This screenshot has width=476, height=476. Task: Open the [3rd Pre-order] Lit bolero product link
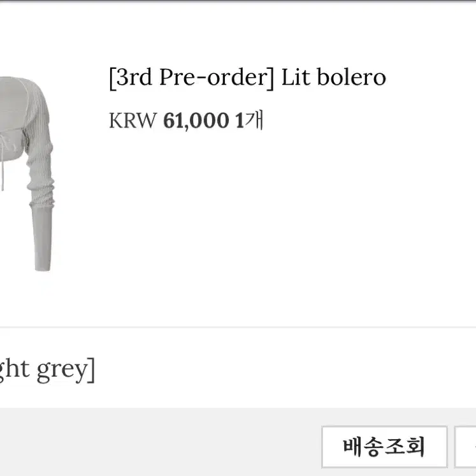[x=247, y=77]
